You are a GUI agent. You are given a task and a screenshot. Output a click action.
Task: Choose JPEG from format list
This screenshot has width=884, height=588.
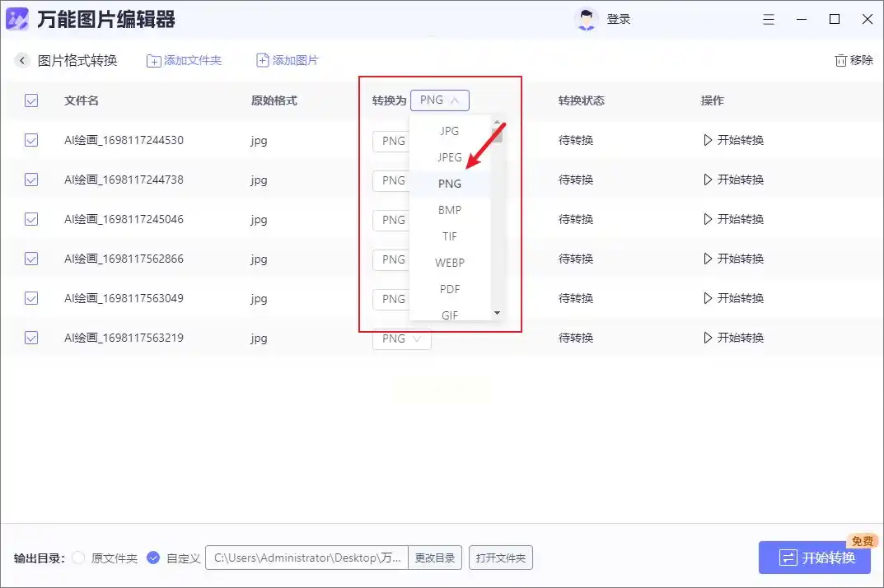pyautogui.click(x=450, y=157)
